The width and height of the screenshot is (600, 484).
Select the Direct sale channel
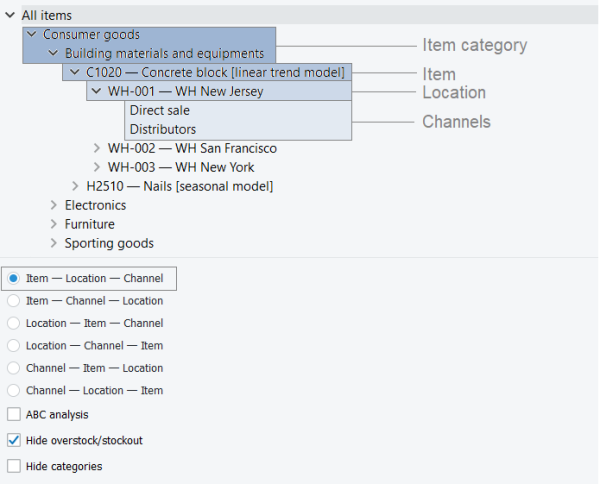tap(159, 111)
